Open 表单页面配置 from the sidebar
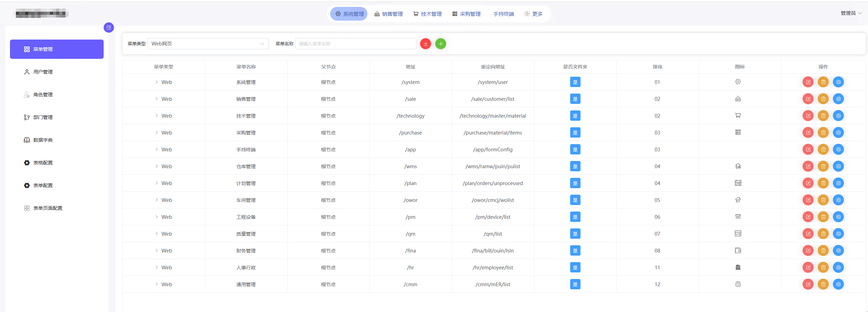 pyautogui.click(x=48, y=208)
